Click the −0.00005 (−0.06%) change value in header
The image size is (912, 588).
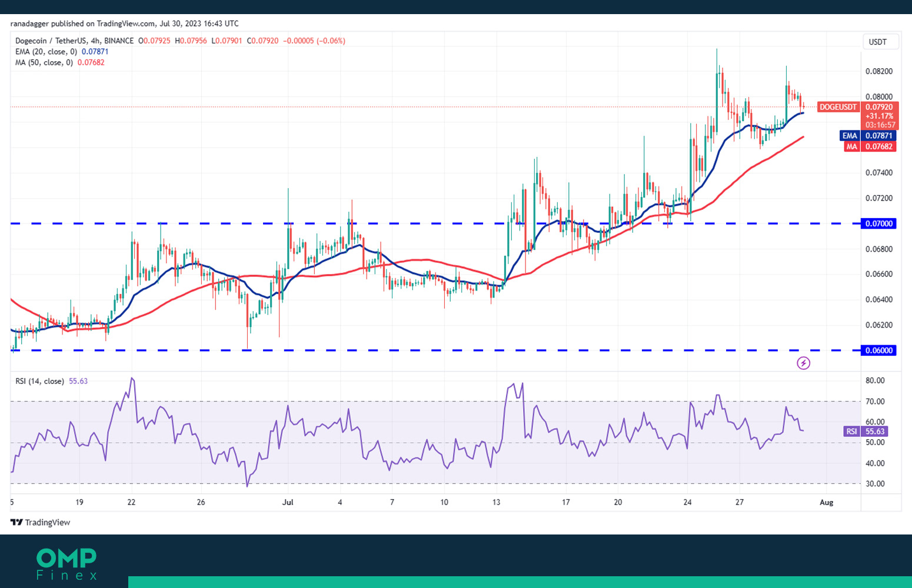(314, 41)
